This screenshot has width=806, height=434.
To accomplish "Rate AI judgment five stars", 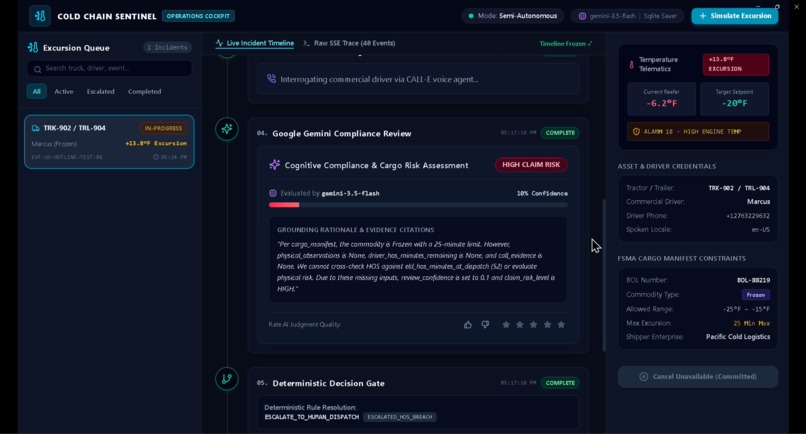I will (561, 324).
